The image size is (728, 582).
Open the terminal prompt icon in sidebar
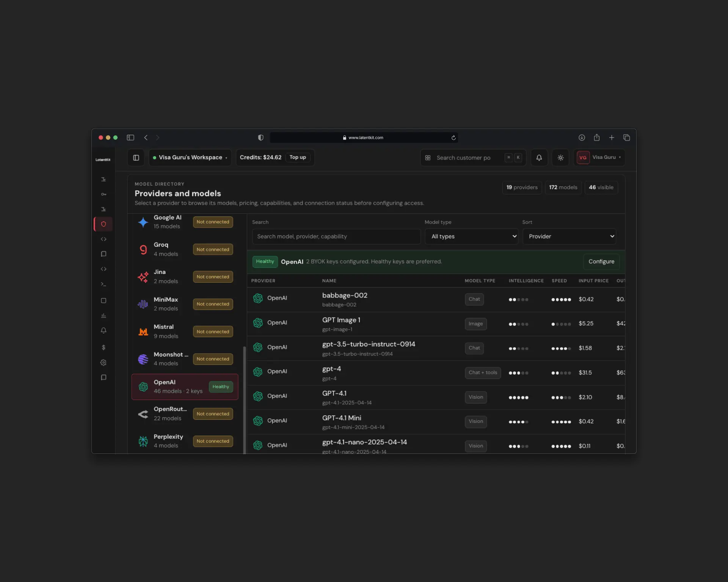[104, 284]
